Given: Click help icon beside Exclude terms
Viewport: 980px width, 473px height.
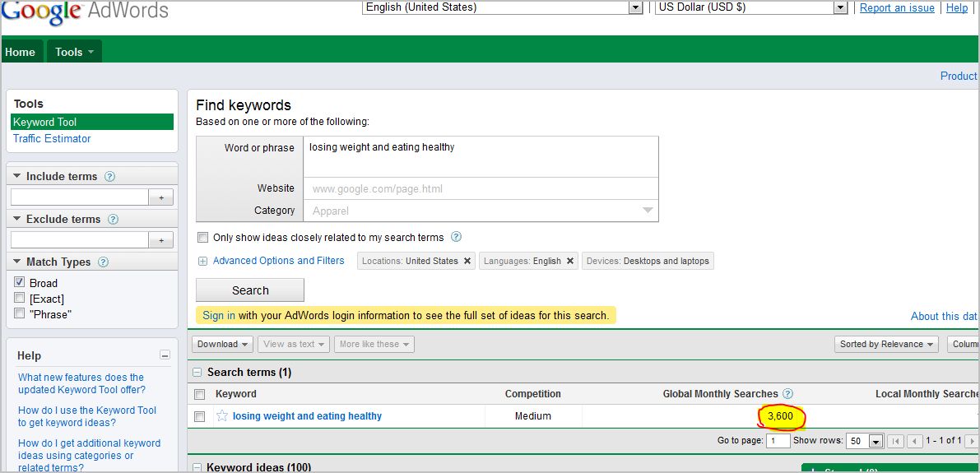Looking at the screenshot, I should [x=114, y=220].
